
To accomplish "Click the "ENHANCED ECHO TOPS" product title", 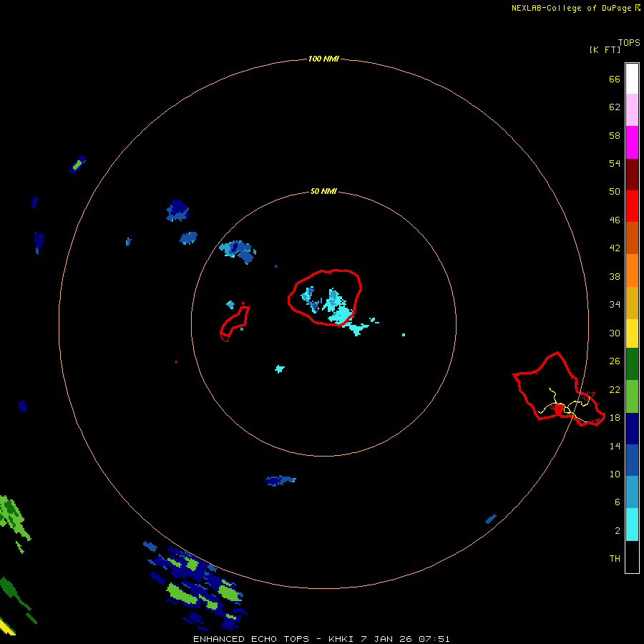I will tap(251, 639).
